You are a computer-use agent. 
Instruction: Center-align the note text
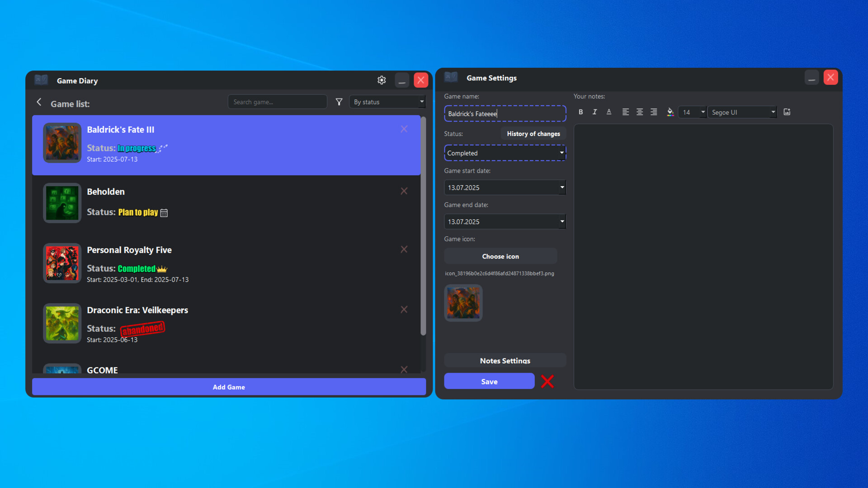point(639,112)
